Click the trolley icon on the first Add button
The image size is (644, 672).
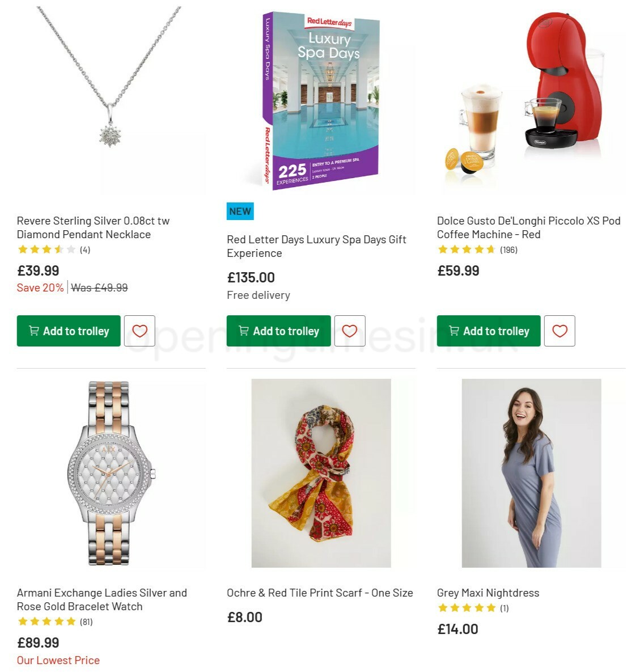pyautogui.click(x=33, y=331)
